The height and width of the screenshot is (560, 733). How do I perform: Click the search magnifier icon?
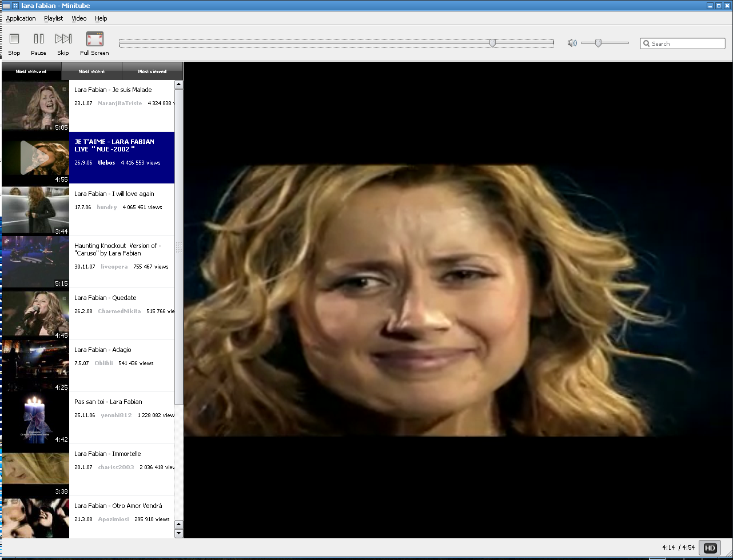(x=646, y=43)
